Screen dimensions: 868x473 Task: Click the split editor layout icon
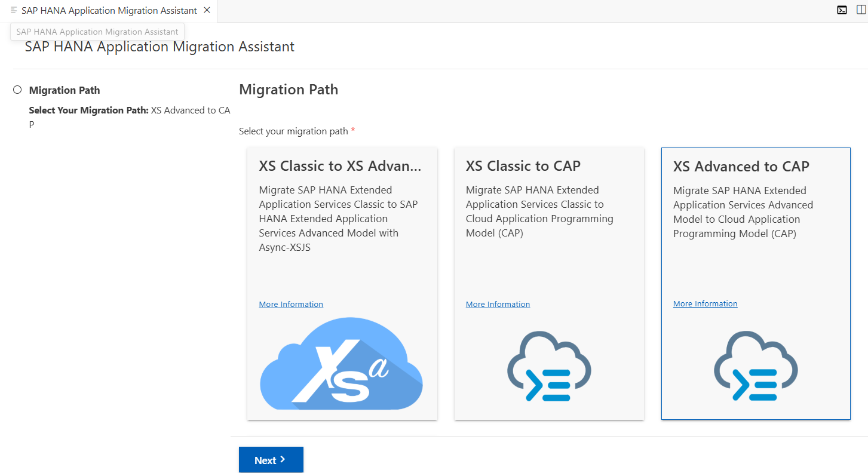tap(861, 10)
